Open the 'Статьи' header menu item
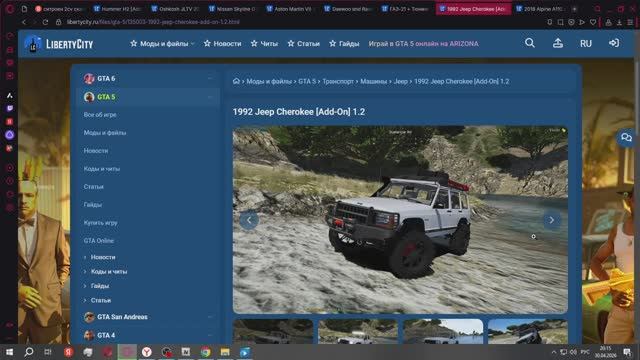Screen dimensions: 640x360 click(303, 43)
